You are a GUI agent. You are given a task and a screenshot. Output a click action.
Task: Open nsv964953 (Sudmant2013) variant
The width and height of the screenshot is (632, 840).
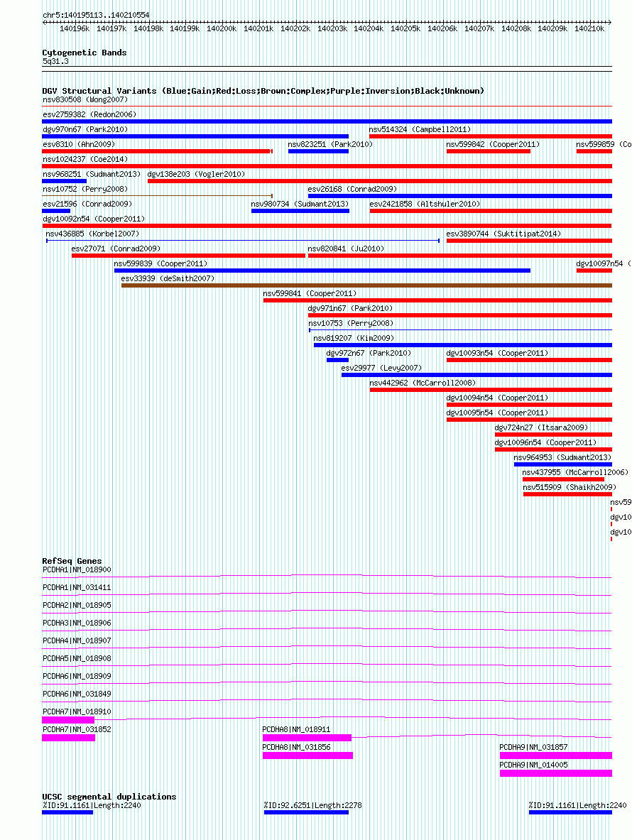point(563,465)
